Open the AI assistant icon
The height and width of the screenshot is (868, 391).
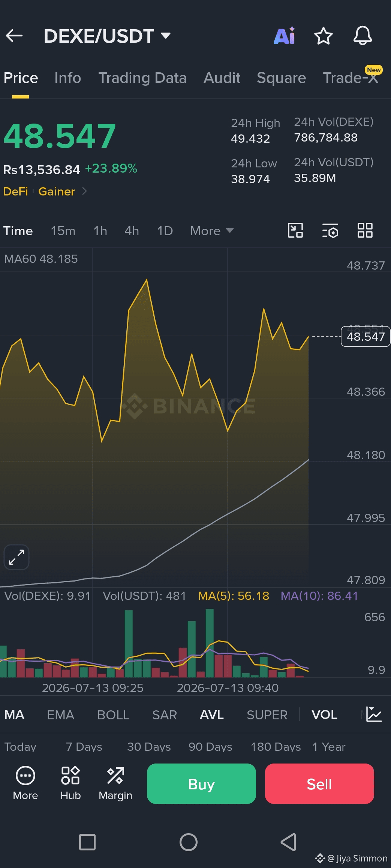click(x=284, y=36)
